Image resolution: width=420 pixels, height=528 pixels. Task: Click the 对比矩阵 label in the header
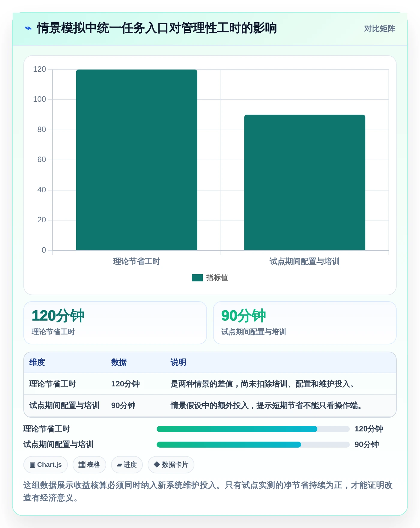(379, 29)
